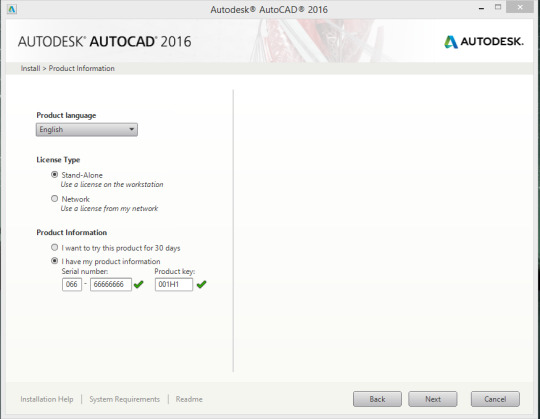The image size is (540, 419).
Task: Click the serial number prefix field 066
Action: tap(72, 284)
